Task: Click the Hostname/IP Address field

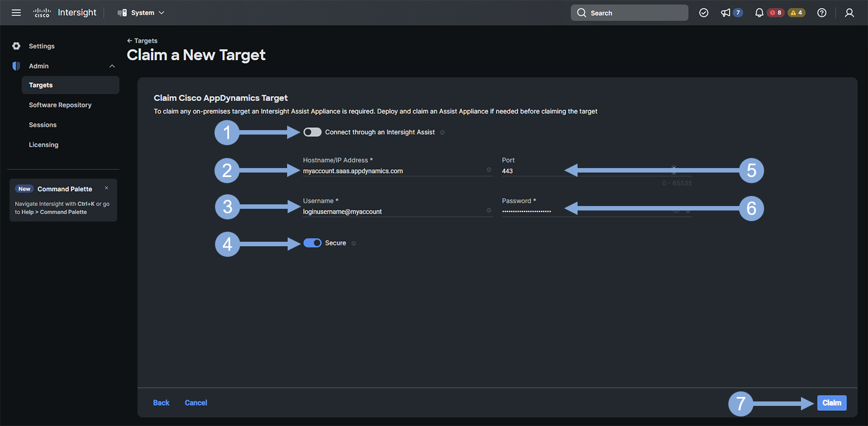Action: (398, 171)
